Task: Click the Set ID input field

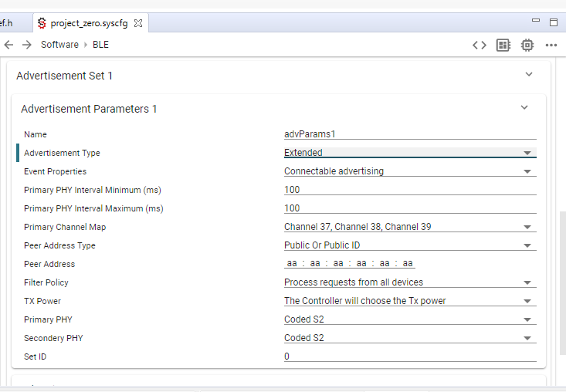Action: (409, 357)
